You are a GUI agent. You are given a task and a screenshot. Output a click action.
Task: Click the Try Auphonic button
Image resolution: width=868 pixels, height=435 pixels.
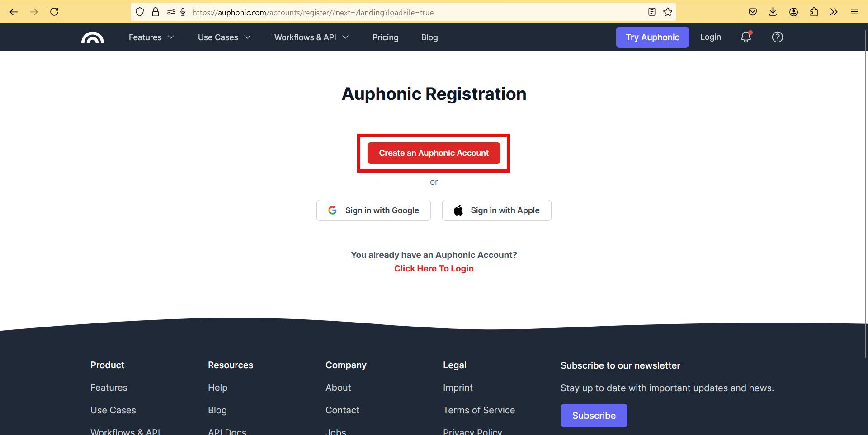click(x=652, y=37)
